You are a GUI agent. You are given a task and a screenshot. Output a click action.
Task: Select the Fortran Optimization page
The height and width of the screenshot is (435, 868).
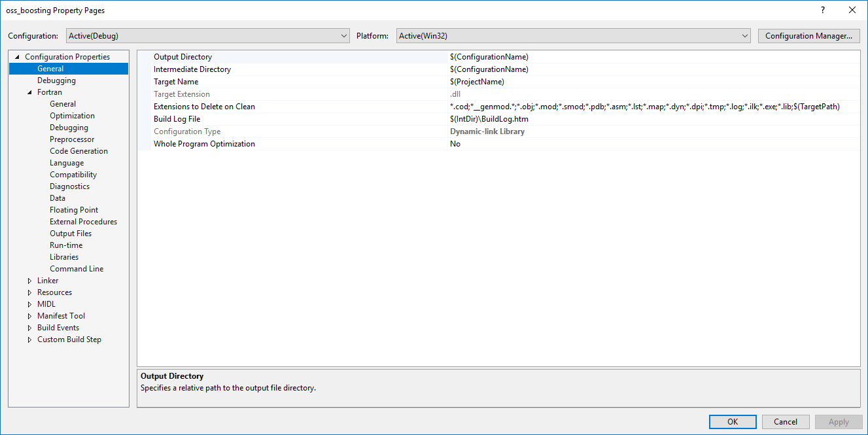coord(72,116)
